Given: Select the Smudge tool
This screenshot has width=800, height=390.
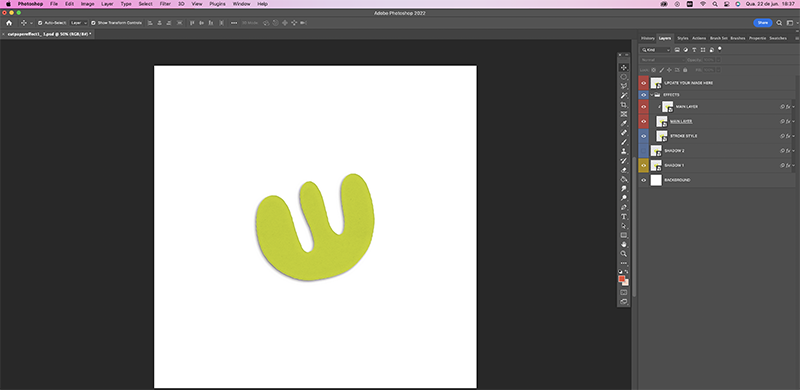Looking at the screenshot, I should click(x=623, y=188).
